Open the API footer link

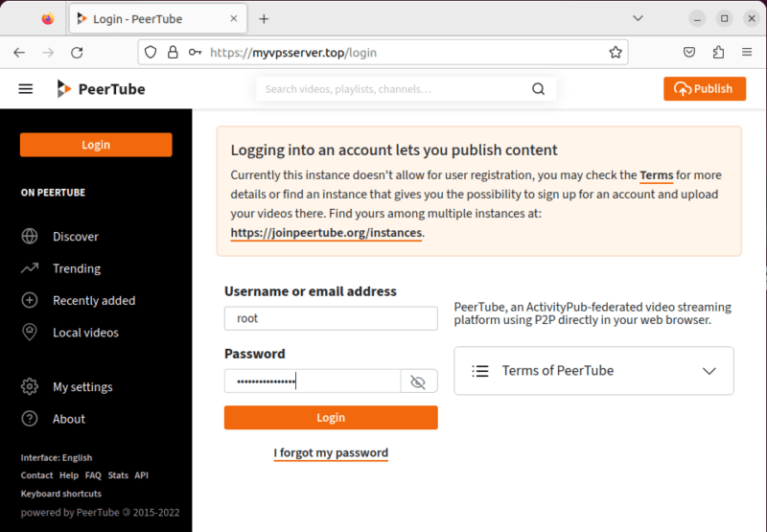[141, 475]
